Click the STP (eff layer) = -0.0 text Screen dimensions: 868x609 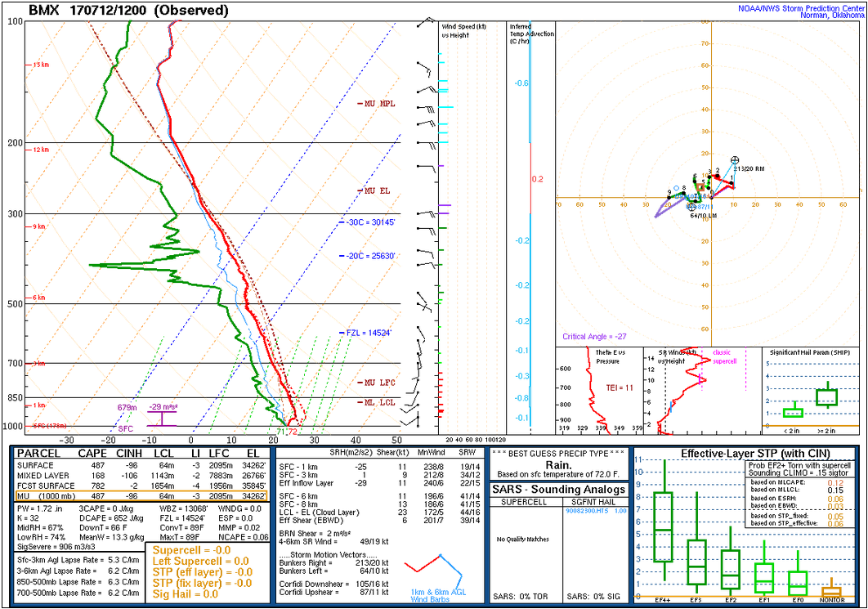point(203,572)
